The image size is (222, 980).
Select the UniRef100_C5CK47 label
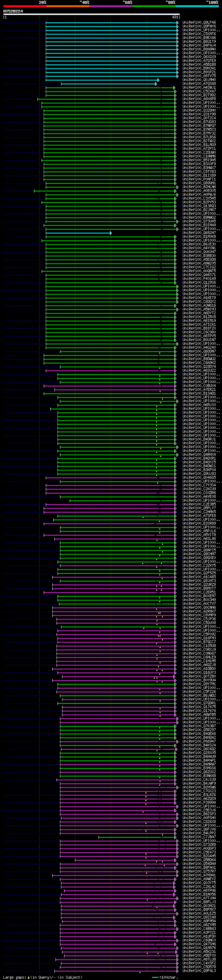tap(199, 91)
